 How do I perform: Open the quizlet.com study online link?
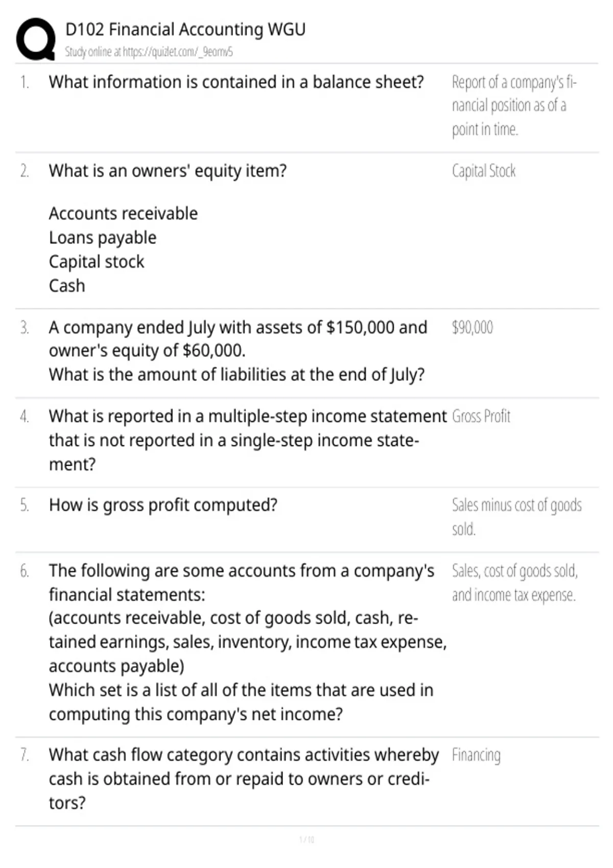point(149,52)
